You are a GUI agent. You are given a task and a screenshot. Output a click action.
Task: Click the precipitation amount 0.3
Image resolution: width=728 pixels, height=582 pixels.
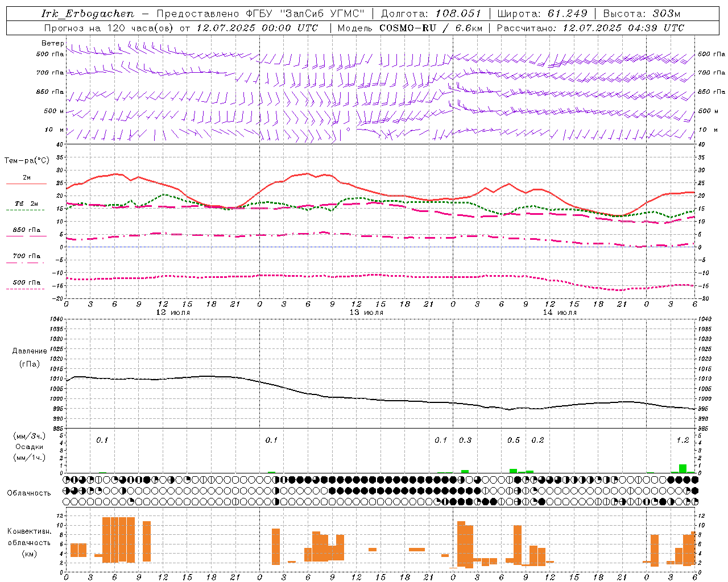coord(465,440)
